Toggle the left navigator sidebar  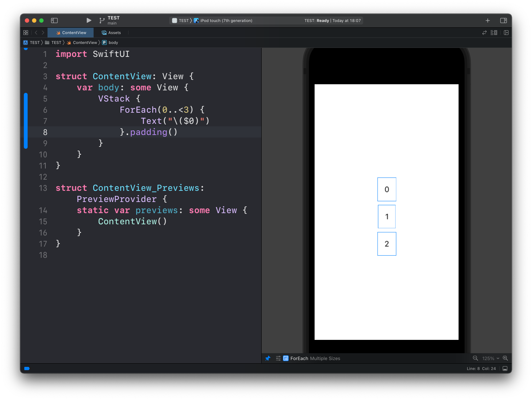[x=54, y=21]
